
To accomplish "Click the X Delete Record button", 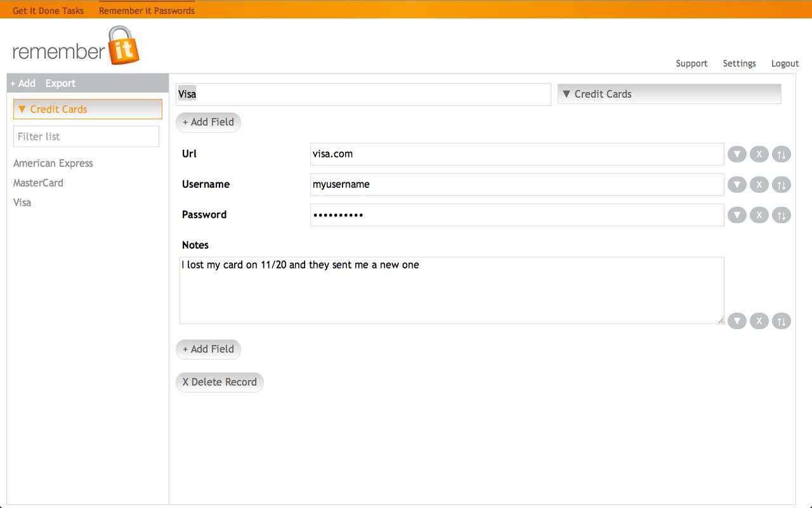I will pyautogui.click(x=219, y=382).
